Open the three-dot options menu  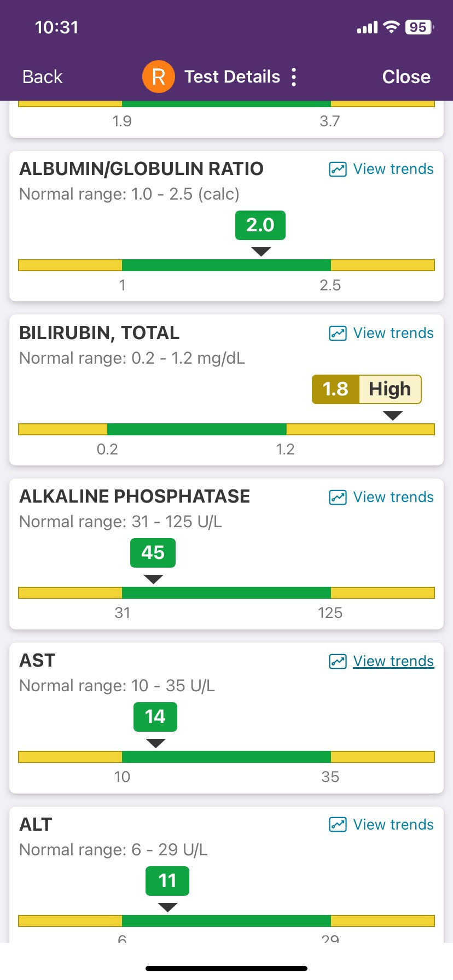[294, 77]
